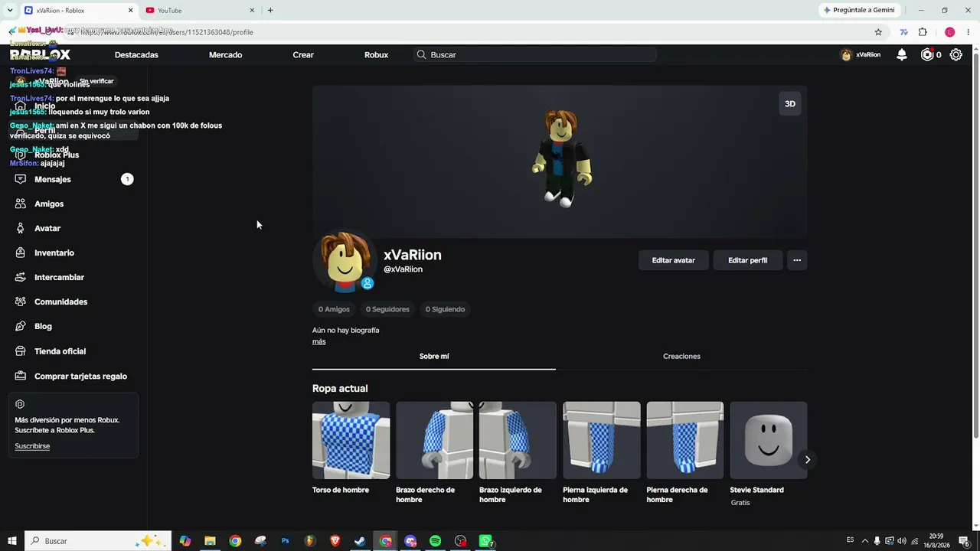Viewport: 980px width, 551px height.
Task: Open the taskbar clock showing 20:59
Action: click(x=936, y=541)
